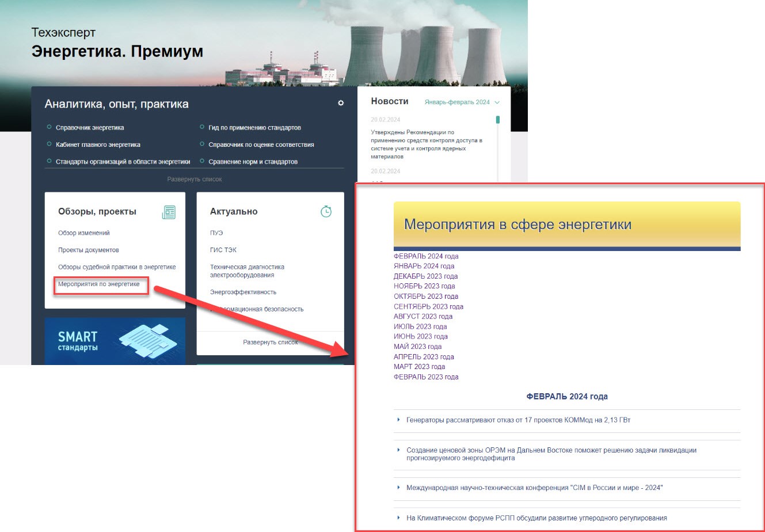Screen dimensions: 765x532
Task: Open settings gear in Аналитика panel
Action: tap(341, 103)
